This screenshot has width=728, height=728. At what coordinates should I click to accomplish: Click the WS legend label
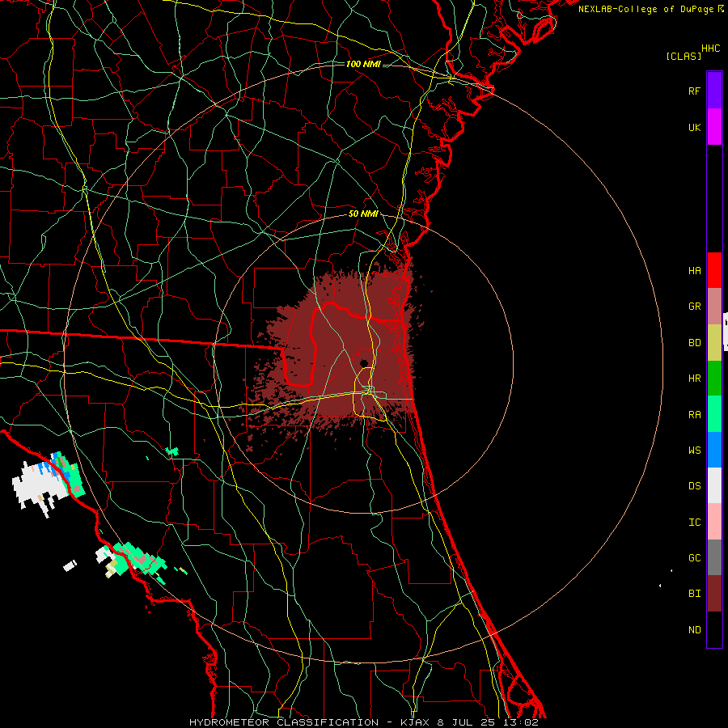(x=695, y=450)
